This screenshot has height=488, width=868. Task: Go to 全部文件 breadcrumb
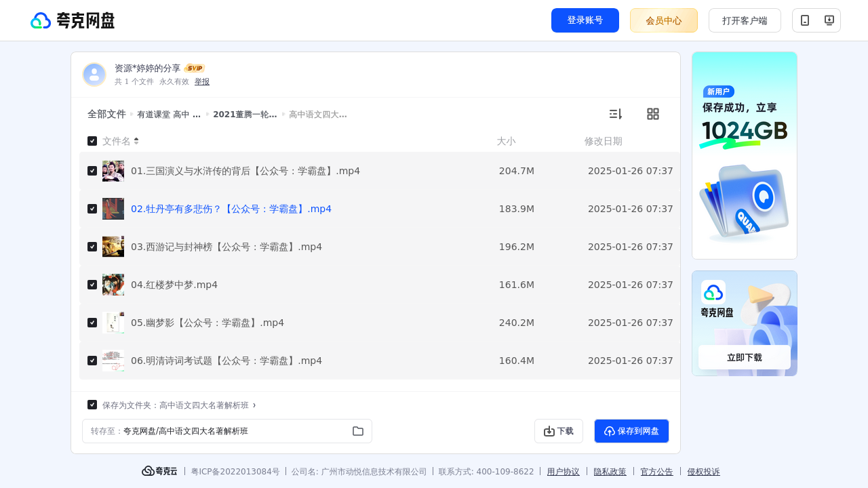pos(106,114)
